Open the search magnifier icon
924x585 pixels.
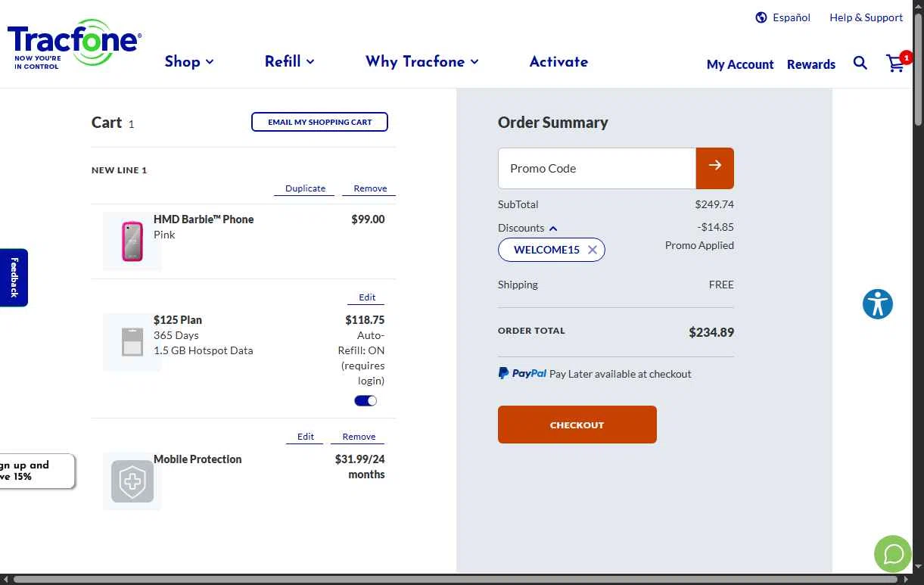[x=860, y=63]
